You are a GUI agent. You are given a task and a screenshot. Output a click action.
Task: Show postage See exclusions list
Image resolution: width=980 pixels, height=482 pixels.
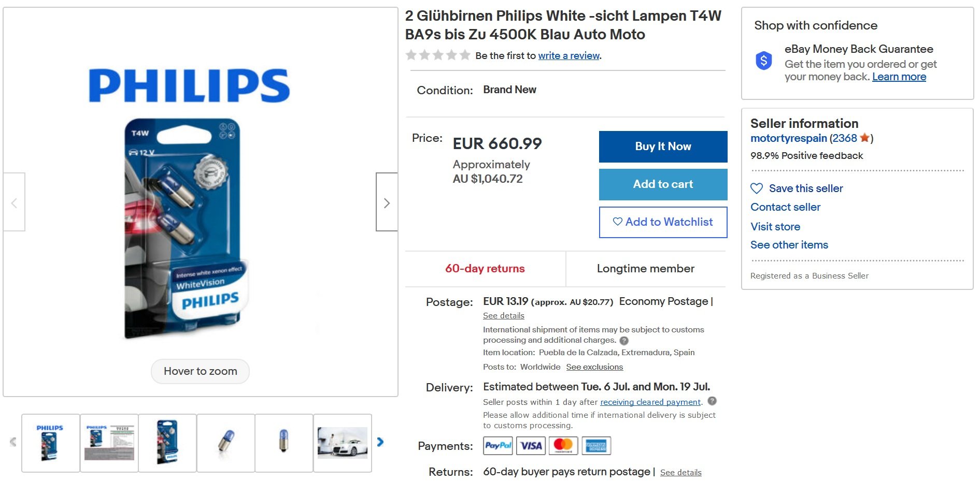pos(594,367)
